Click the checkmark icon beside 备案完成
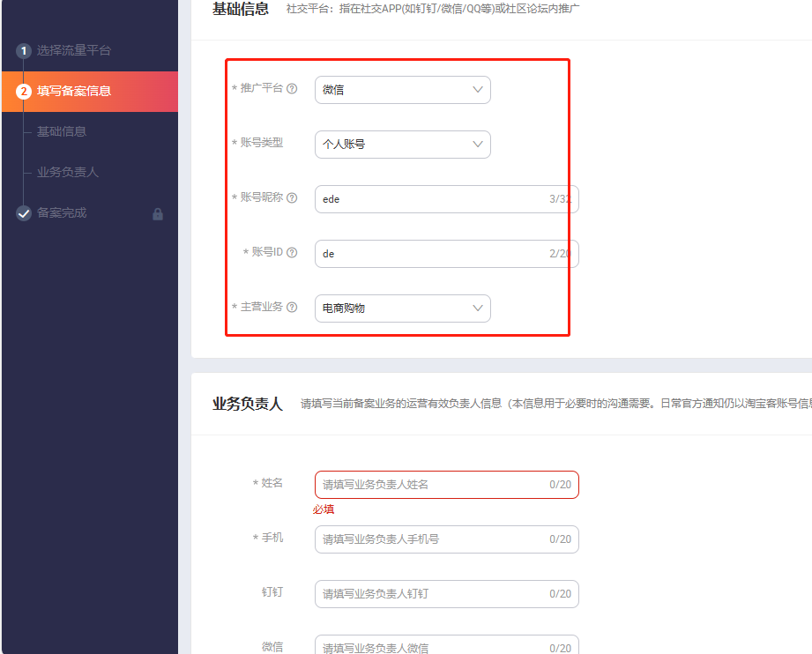This screenshot has height=654, width=812. pos(24,213)
